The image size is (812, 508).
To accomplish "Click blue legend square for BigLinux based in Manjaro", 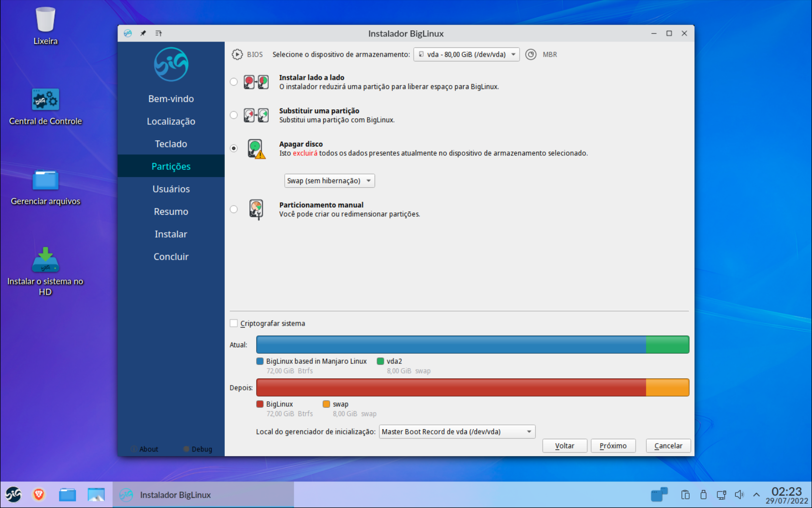I will click(x=260, y=361).
